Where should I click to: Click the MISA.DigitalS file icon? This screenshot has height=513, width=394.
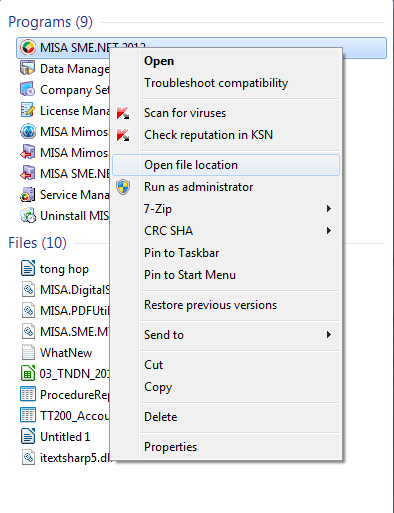pos(28,290)
